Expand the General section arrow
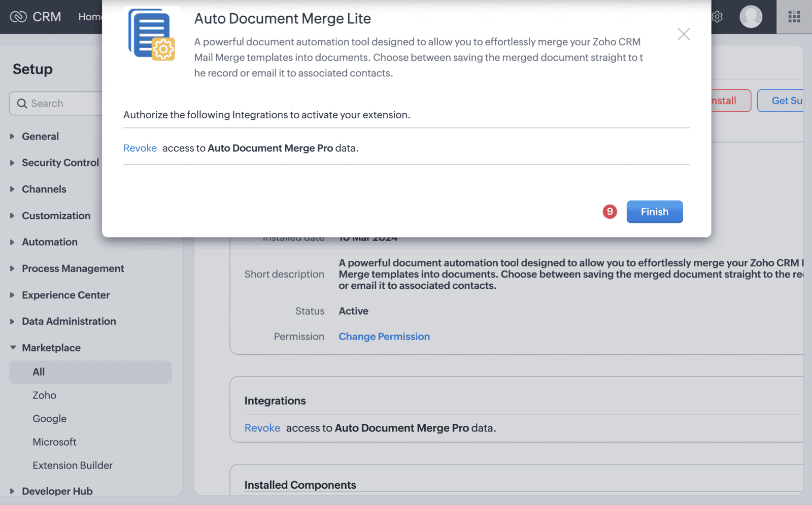Image resolution: width=812 pixels, height=505 pixels. 12,136
